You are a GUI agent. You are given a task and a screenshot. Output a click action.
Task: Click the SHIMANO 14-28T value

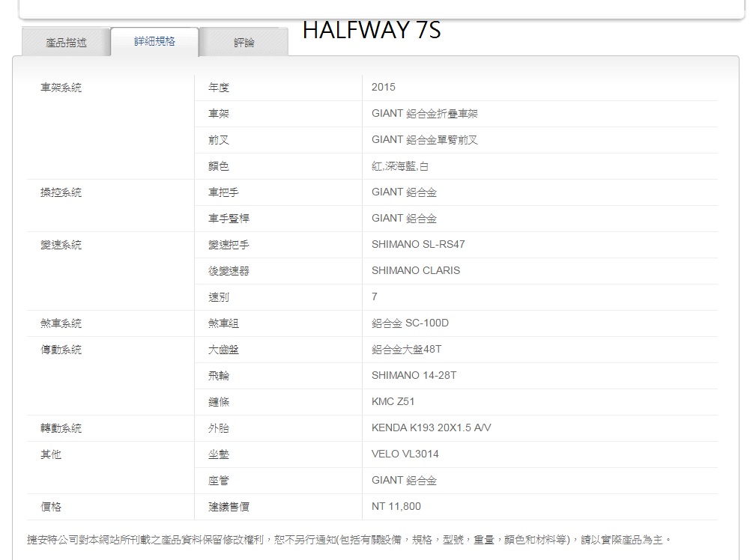coord(414,375)
